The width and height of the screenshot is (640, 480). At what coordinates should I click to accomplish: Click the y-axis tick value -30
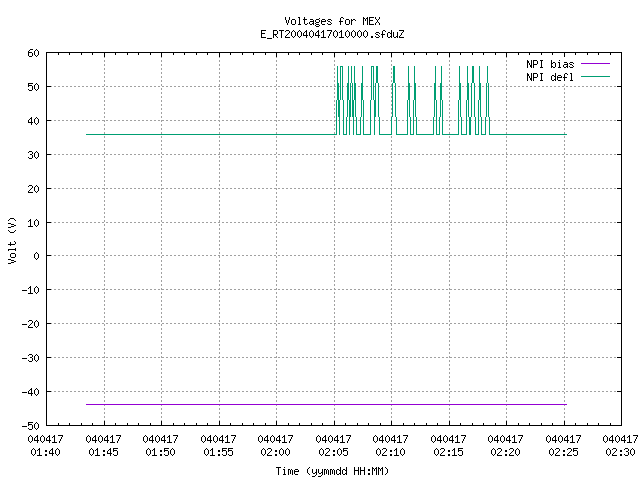(x=31, y=358)
